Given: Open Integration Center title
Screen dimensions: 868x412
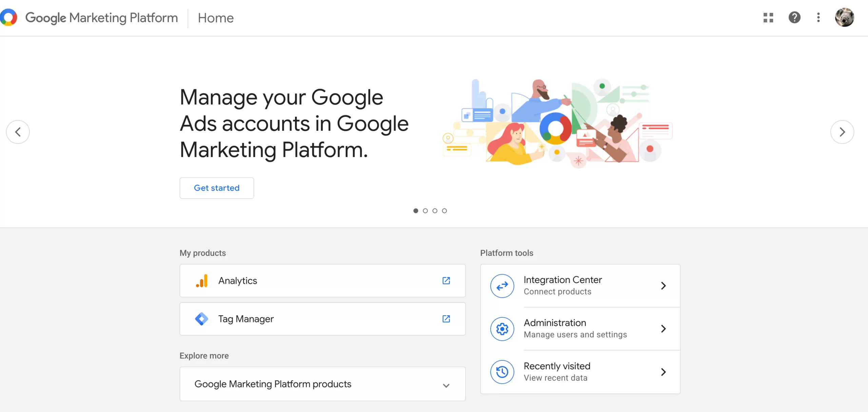Looking at the screenshot, I should (563, 280).
